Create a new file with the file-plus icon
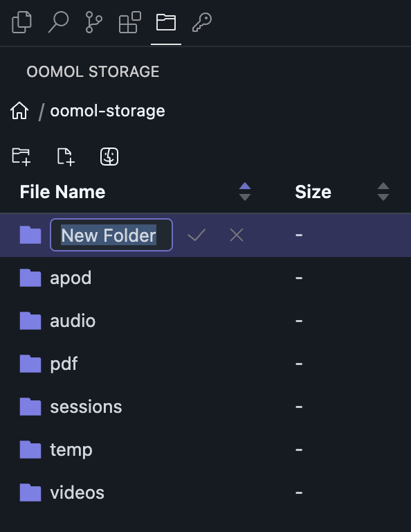 pos(66,157)
